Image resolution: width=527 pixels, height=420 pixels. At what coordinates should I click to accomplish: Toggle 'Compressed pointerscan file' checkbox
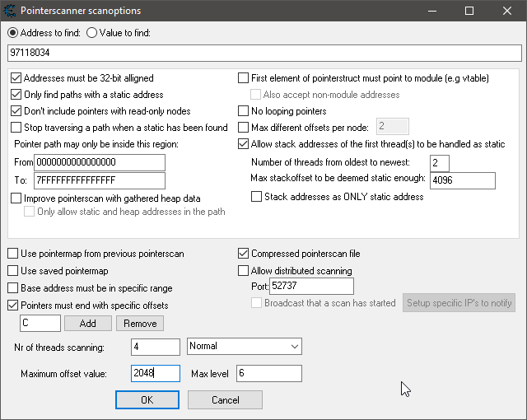244,254
